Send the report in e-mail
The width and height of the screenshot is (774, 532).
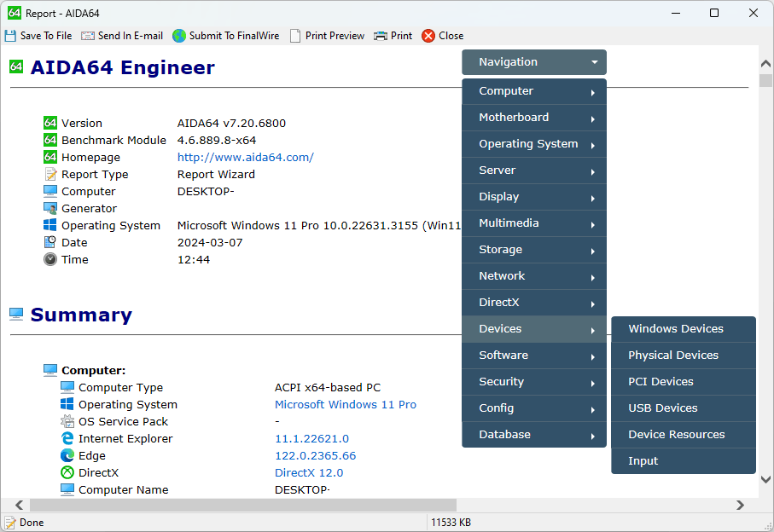point(122,36)
